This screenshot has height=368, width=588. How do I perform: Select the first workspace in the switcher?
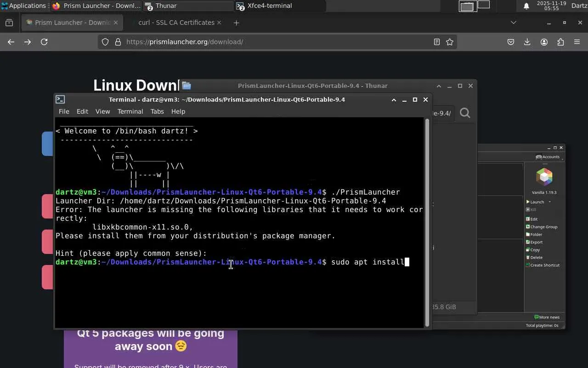click(467, 6)
